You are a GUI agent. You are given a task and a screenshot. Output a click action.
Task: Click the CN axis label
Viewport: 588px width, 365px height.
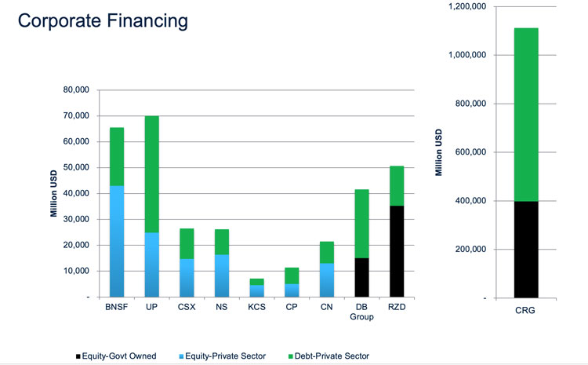327,307
